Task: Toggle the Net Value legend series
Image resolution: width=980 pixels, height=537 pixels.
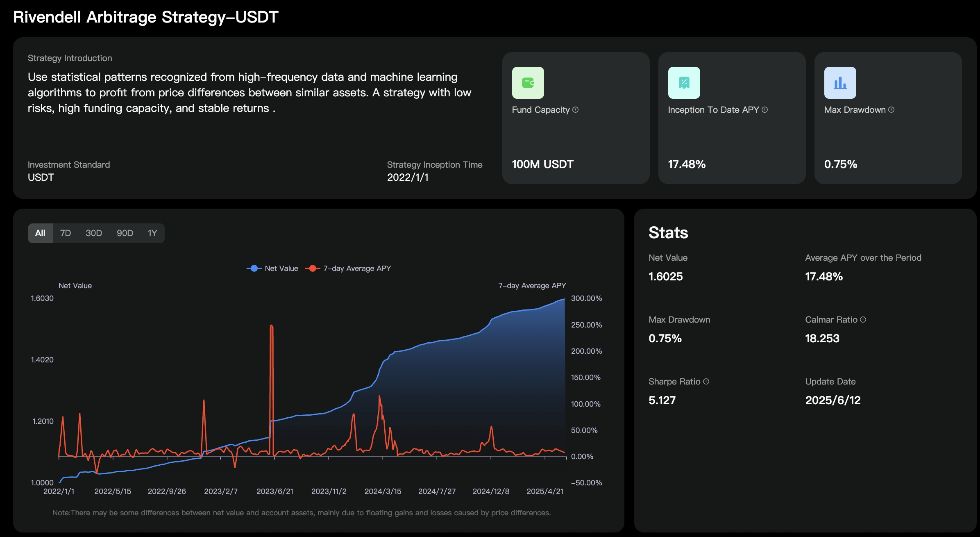Action: click(x=272, y=268)
